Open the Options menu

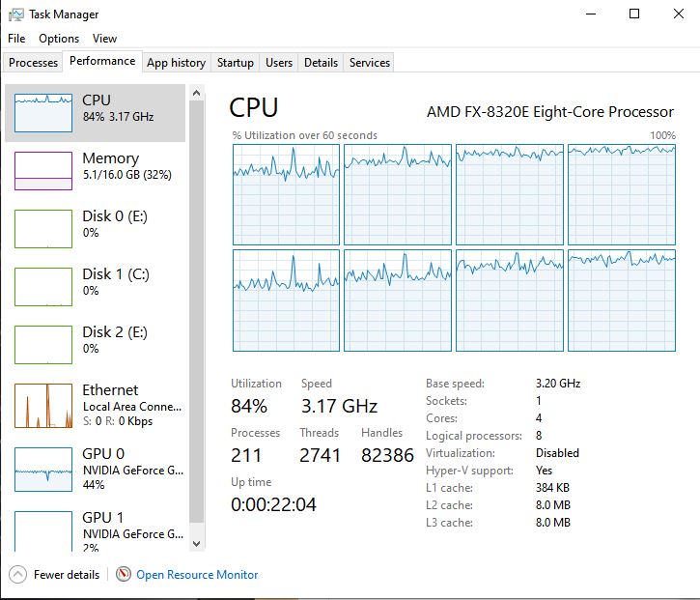point(59,39)
